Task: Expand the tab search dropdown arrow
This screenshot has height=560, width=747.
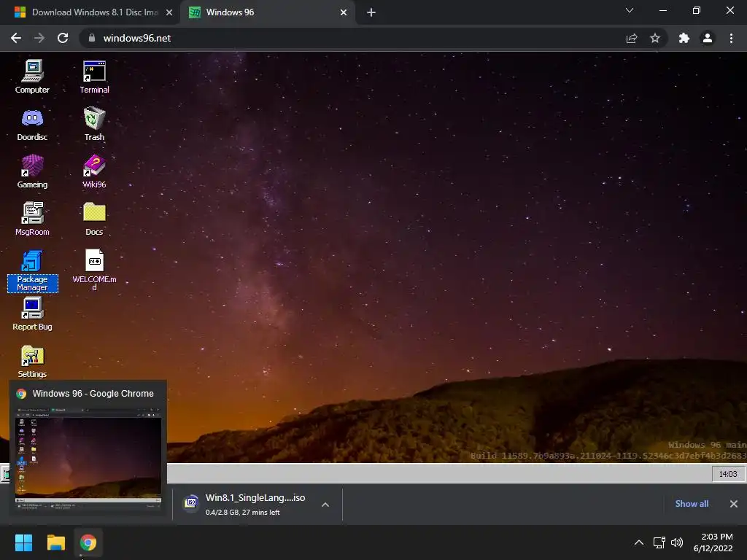Action: (x=630, y=10)
